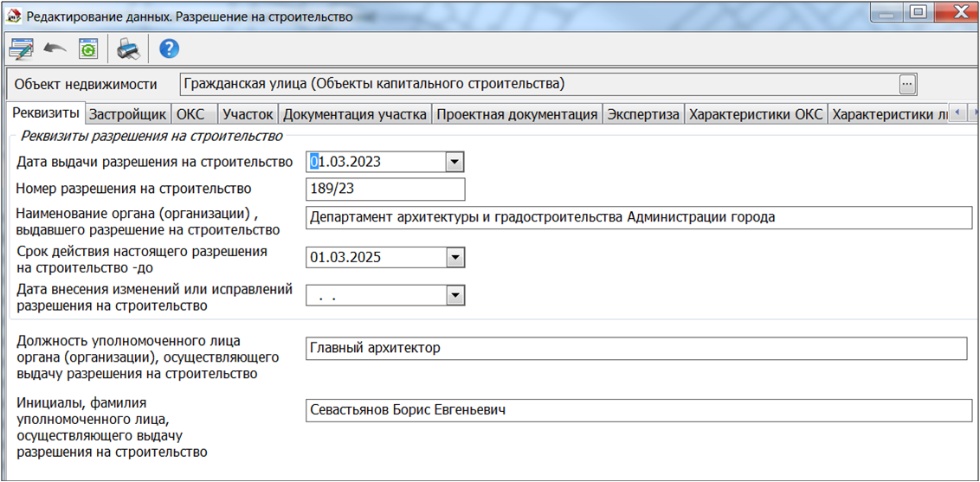The width and height of the screenshot is (980, 482).
Task: Click the Номер разрешения на строительство label
Action: coord(133,188)
